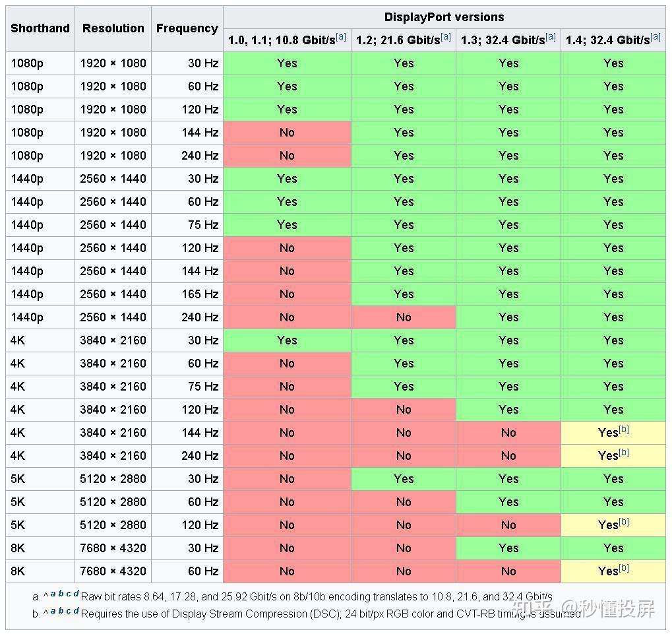
Task: Click footnote [b] in 4K 144 Hz row
Action: pyautogui.click(x=624, y=429)
